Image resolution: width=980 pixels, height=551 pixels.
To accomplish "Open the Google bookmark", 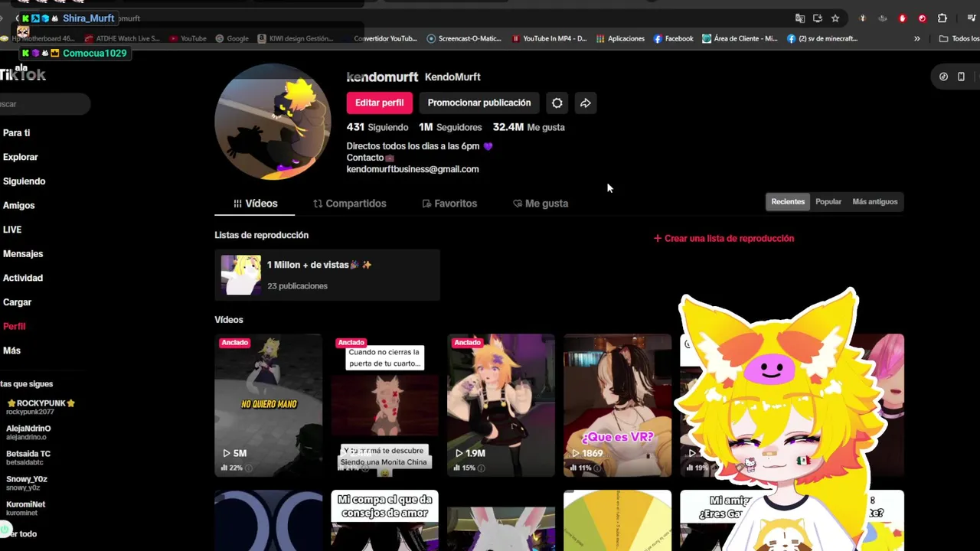I will coord(232,38).
